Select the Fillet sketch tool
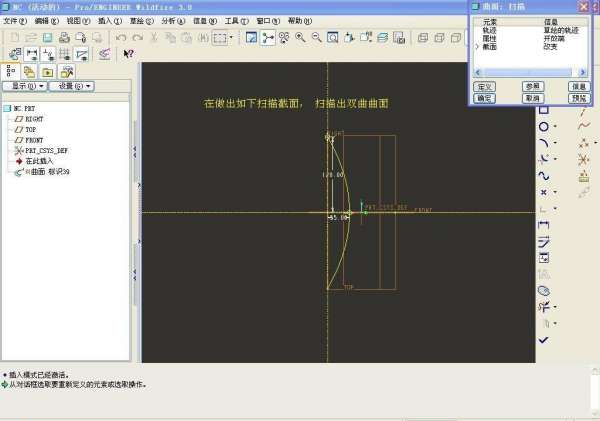This screenshot has height=421, width=600. 544,159
